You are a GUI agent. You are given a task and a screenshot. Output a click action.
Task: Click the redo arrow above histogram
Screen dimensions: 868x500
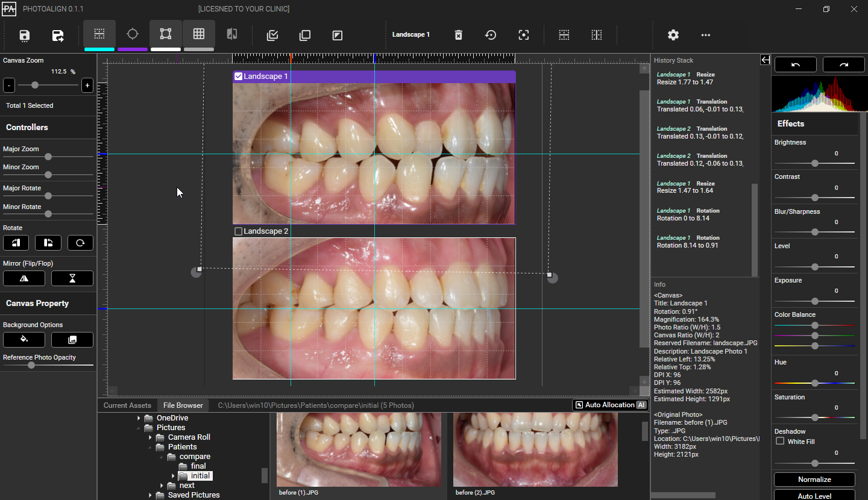pos(844,64)
